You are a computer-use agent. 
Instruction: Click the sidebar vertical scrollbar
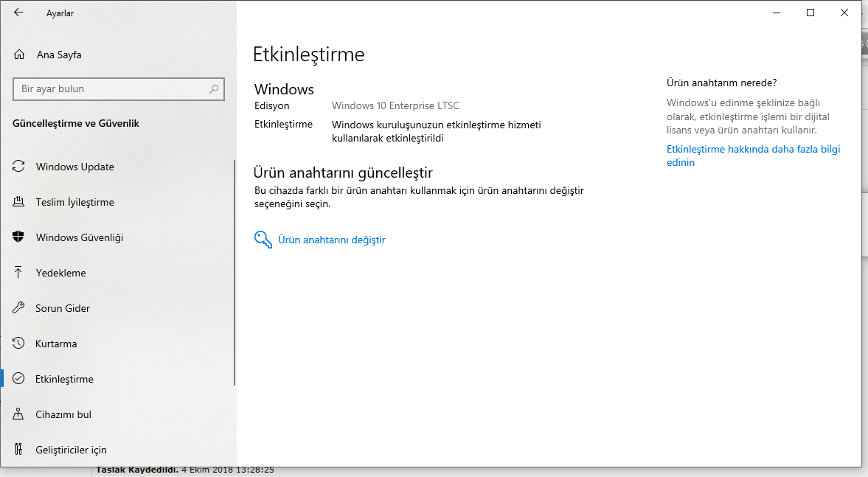235,273
